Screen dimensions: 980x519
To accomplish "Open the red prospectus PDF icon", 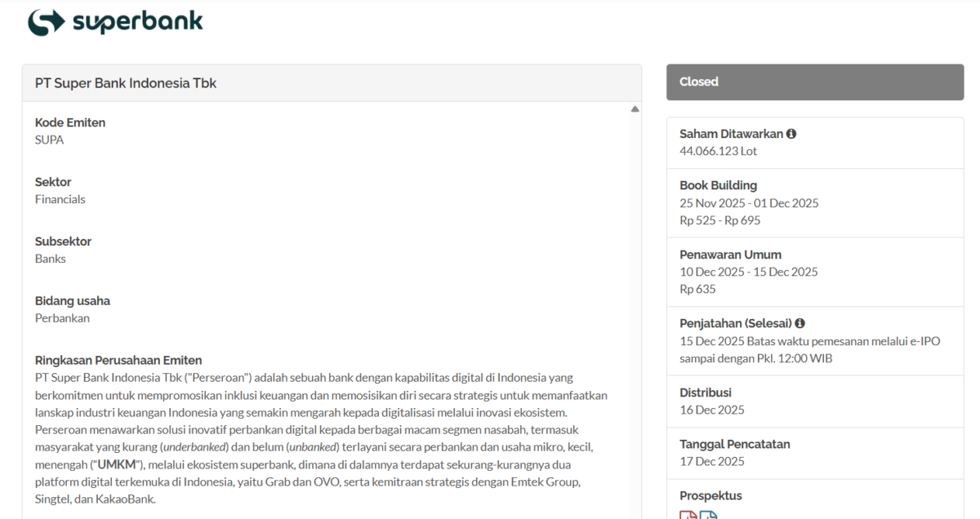I will click(x=688, y=515).
